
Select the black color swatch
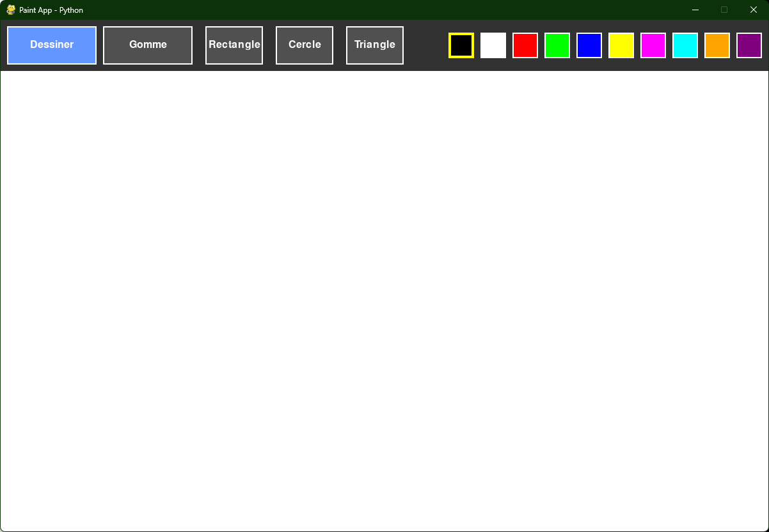point(461,45)
